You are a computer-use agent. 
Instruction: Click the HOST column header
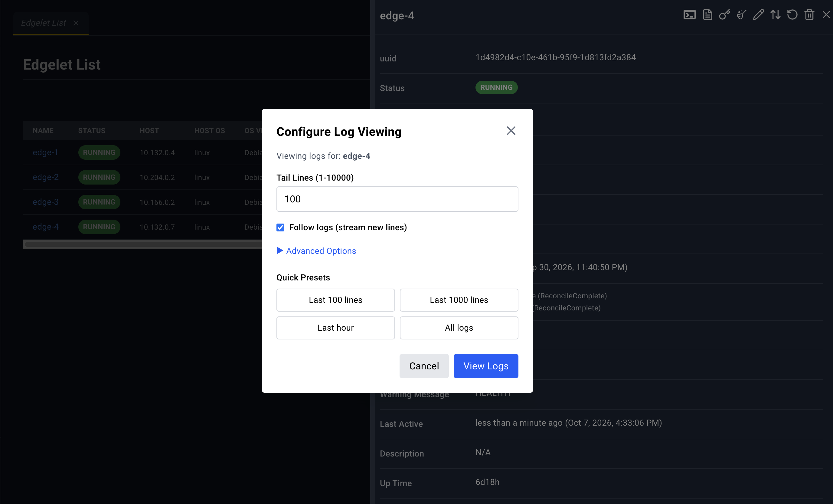point(149,130)
